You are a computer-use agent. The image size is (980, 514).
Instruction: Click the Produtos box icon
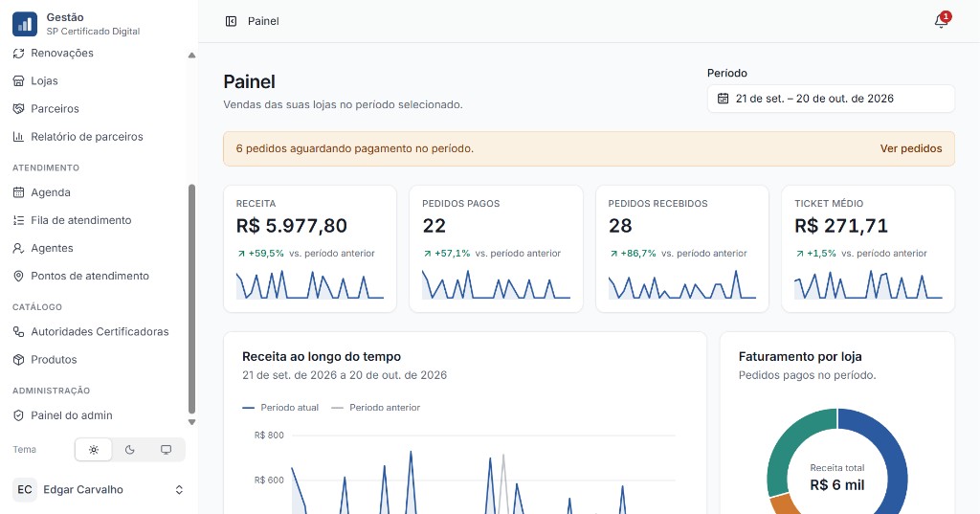click(x=19, y=360)
